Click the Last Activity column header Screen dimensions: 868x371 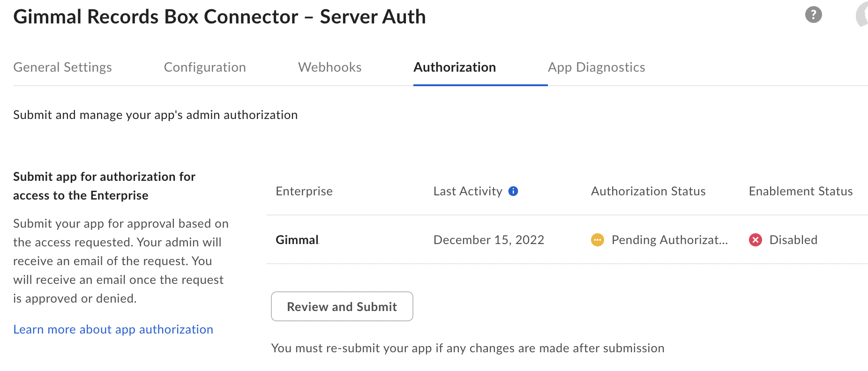coord(467,191)
